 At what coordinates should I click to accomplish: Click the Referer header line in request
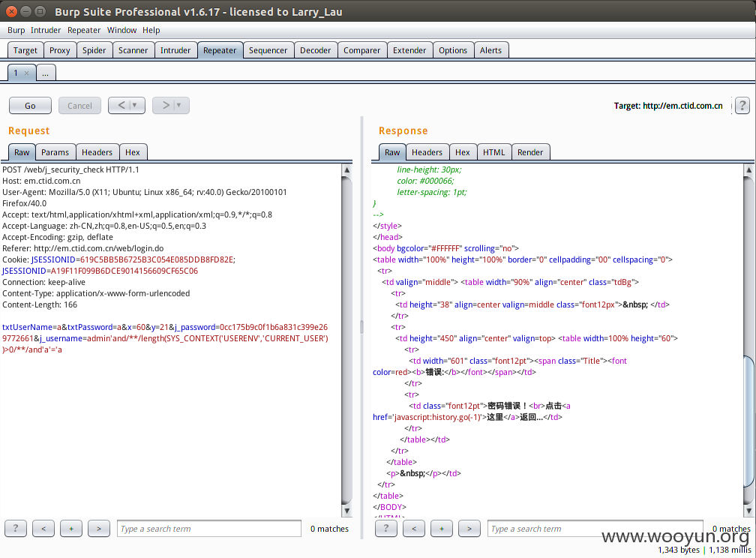[x=83, y=248]
